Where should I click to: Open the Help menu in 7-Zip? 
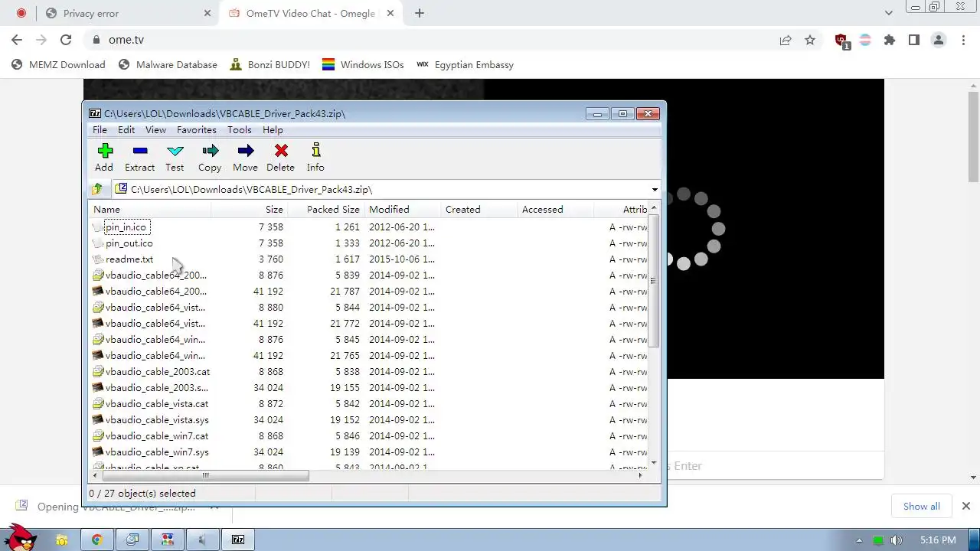[273, 130]
